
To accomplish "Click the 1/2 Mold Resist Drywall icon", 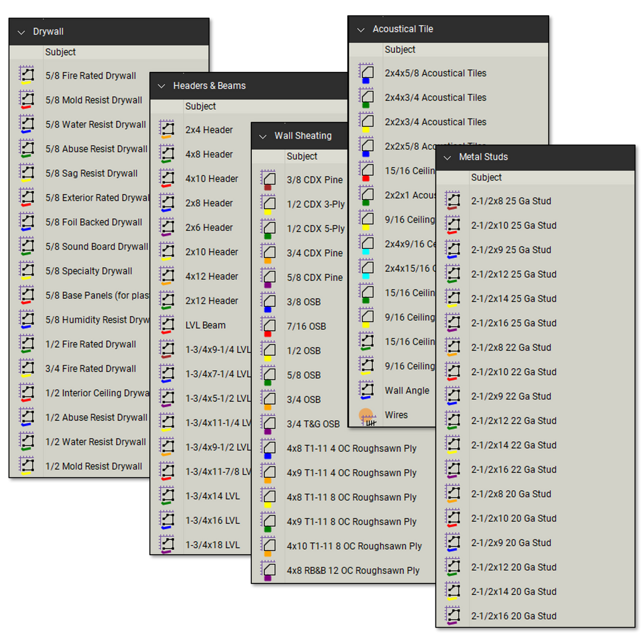I will point(27,465).
